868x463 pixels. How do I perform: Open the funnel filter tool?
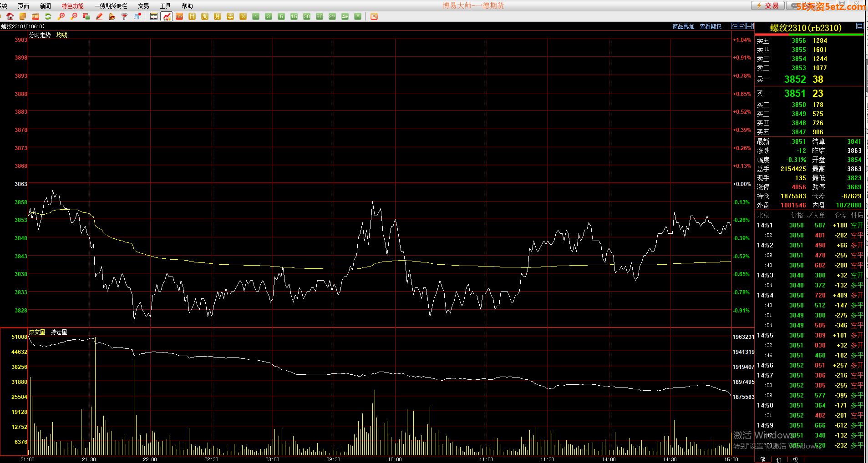pos(125,16)
